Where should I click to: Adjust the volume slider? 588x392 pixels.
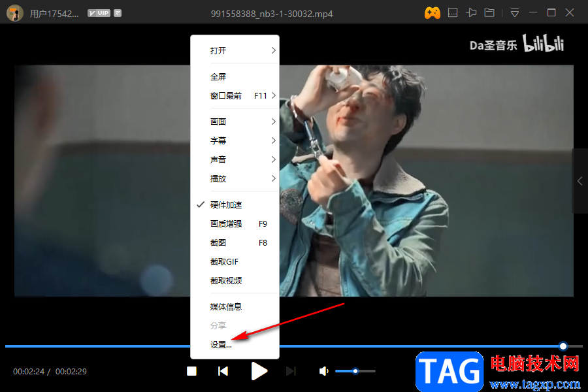point(355,371)
